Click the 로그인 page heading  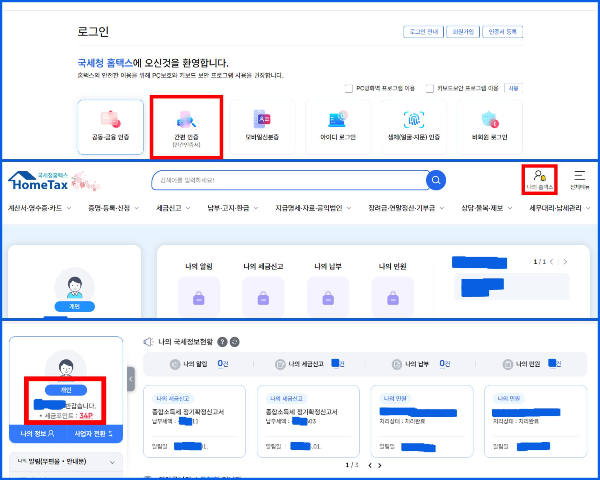(93, 31)
